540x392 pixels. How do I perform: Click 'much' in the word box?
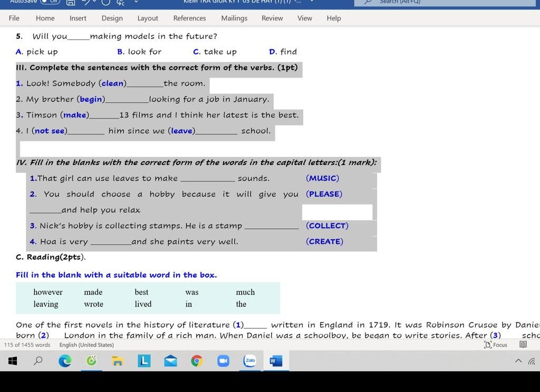point(245,292)
